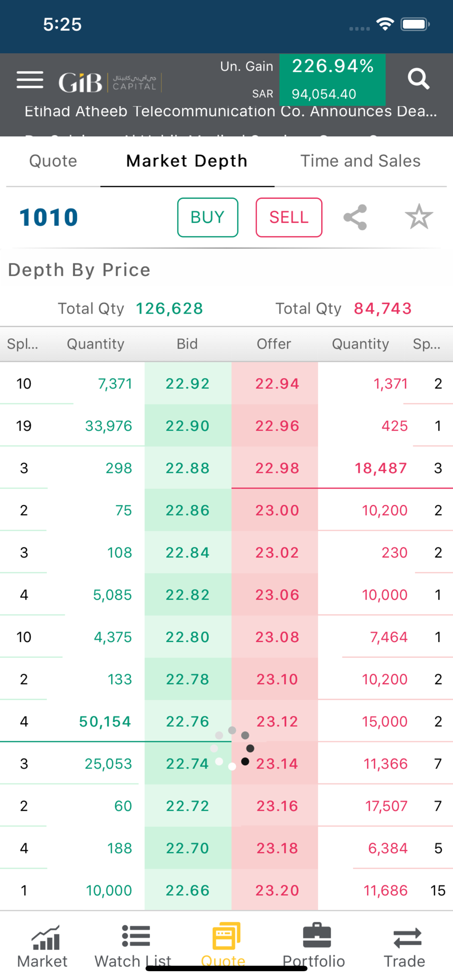
Task: Open the Etihad Atheeb news headline
Action: click(x=230, y=112)
